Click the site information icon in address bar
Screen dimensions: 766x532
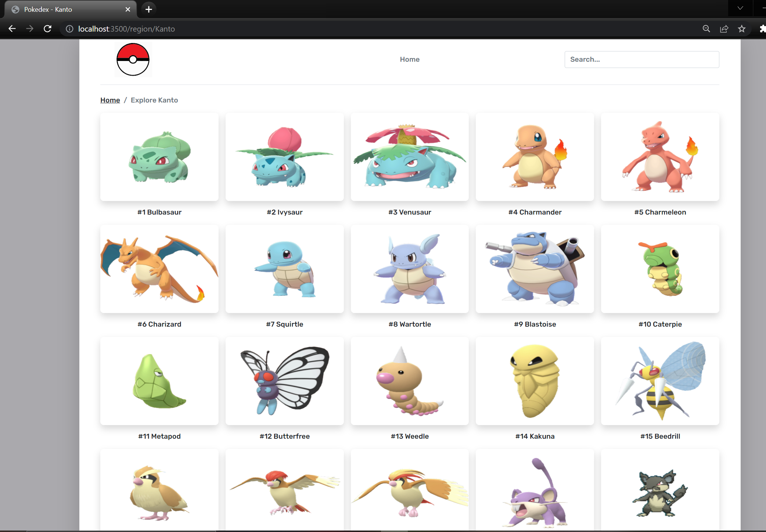[x=69, y=29]
